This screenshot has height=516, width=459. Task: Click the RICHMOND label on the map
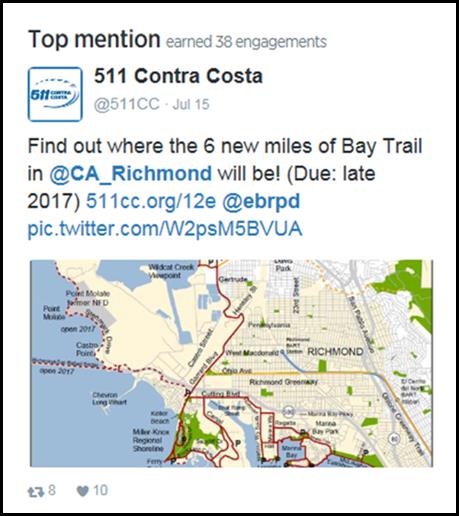pos(335,351)
